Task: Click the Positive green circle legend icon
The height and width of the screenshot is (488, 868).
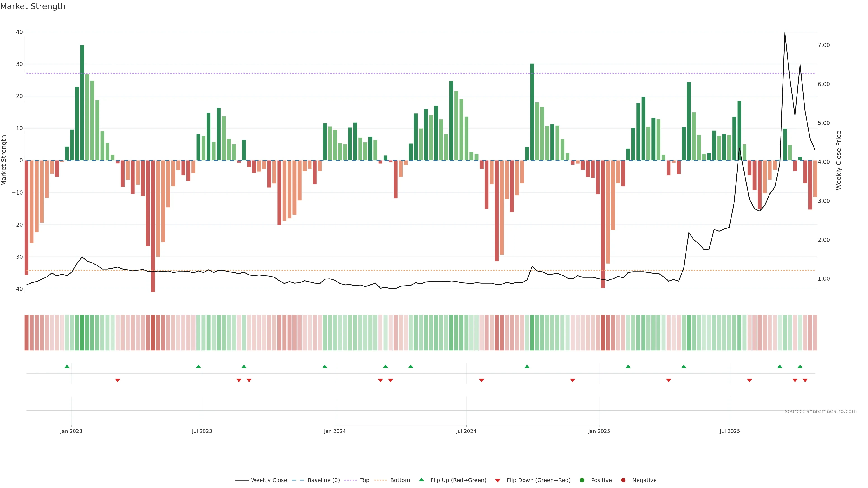Action: coord(582,480)
